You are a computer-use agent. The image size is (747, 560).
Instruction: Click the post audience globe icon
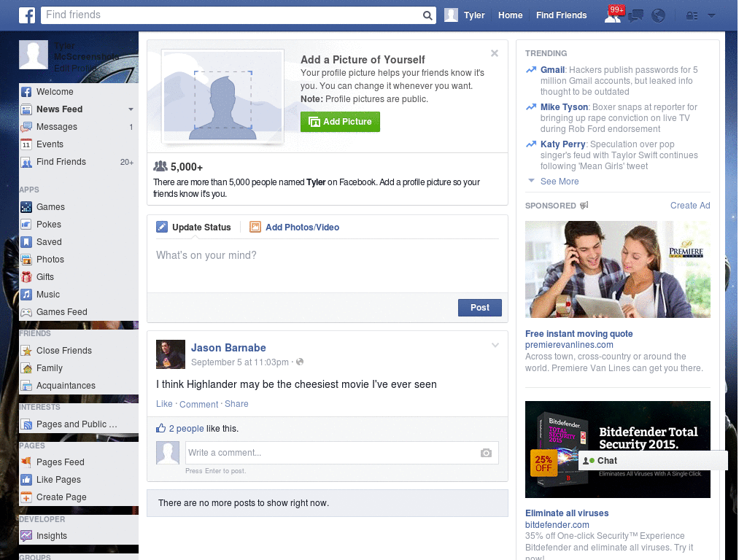[x=300, y=362]
